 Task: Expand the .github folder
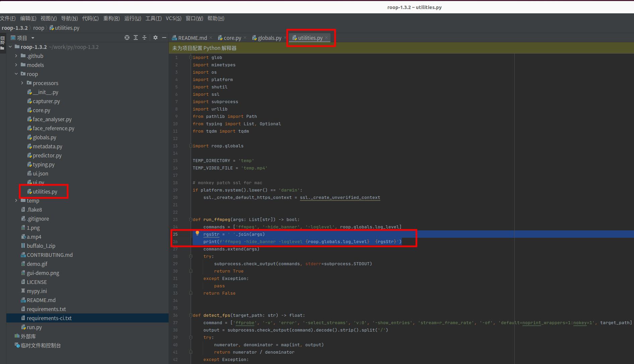[16, 56]
